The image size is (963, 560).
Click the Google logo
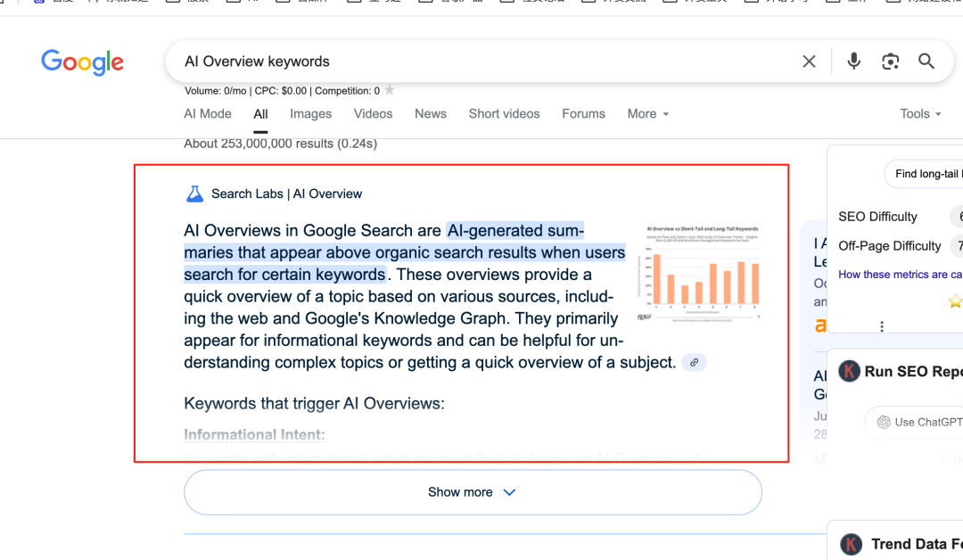tap(82, 62)
